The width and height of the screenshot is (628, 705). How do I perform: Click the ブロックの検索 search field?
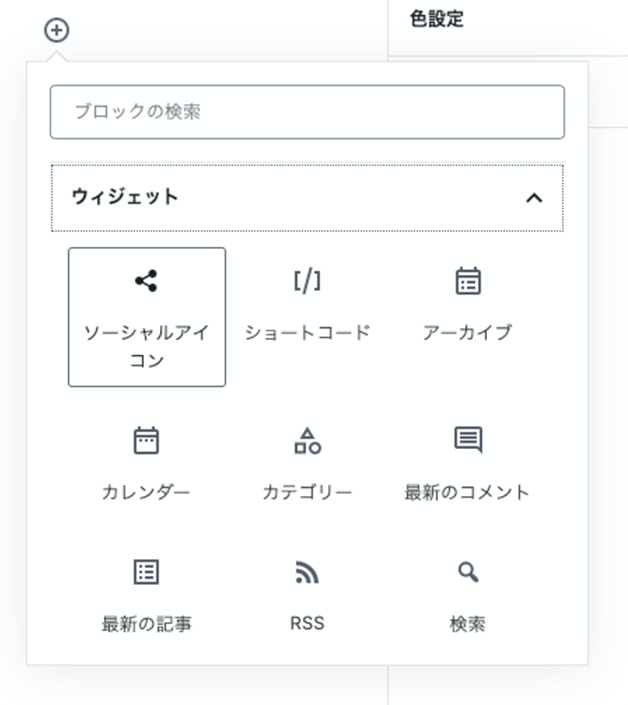pos(307,112)
